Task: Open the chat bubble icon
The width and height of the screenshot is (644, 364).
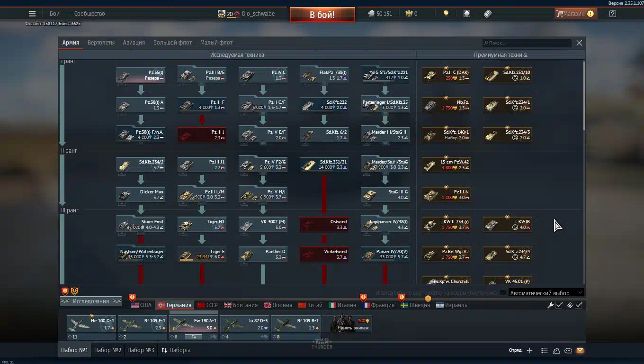Action: click(x=568, y=351)
